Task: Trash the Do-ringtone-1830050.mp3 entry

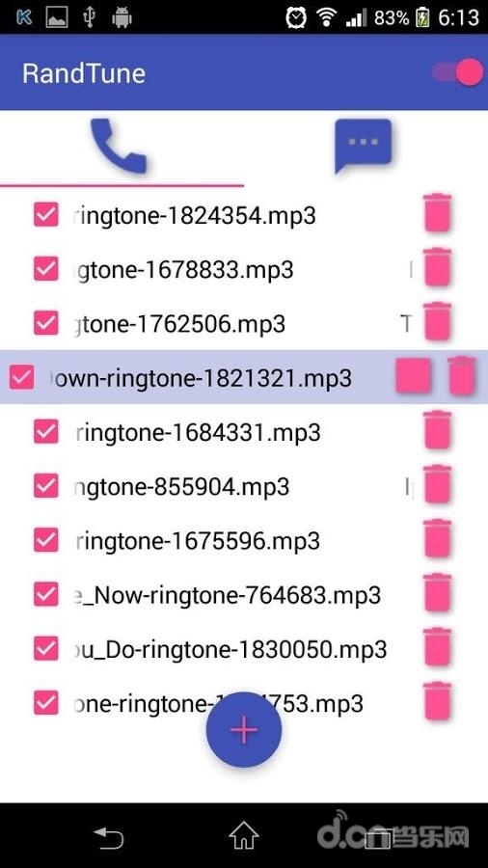Action: tap(438, 647)
